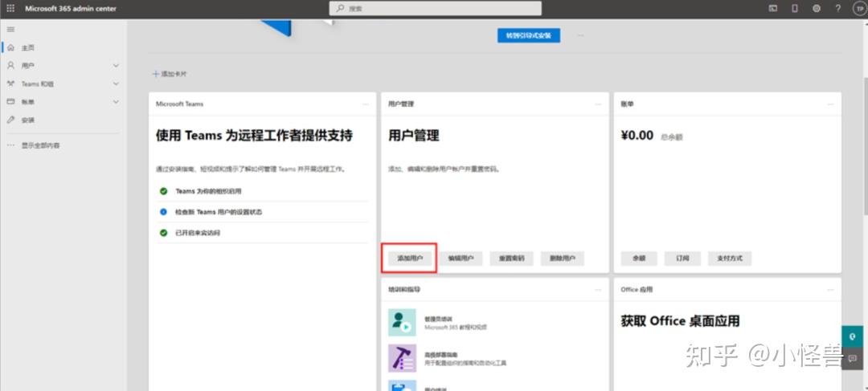This screenshot has width=868, height=391.
Task: Open the TP account avatar
Action: [858, 8]
